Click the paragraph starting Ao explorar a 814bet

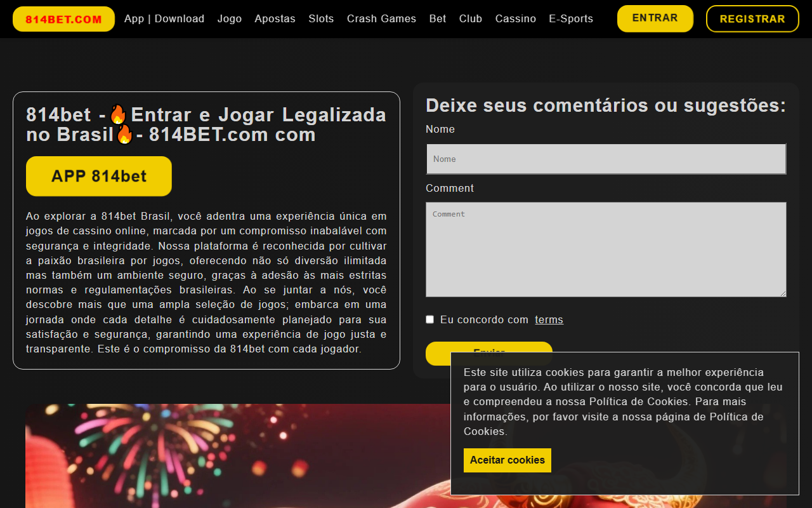coord(206,283)
